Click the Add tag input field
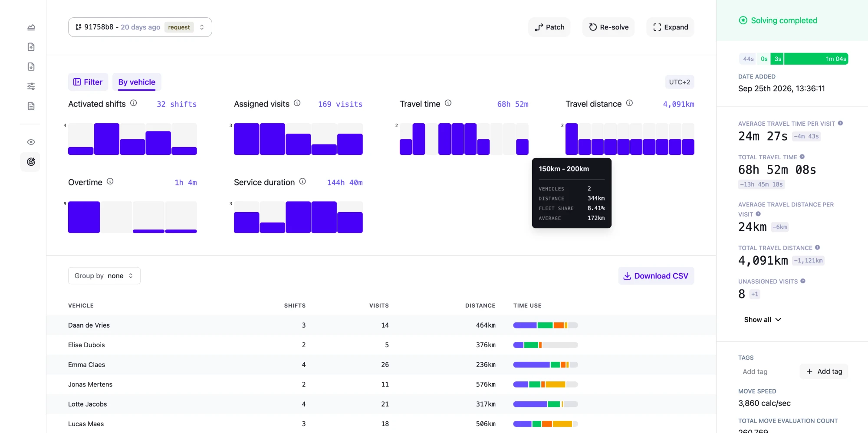Screen dimensions: 868x433 point(767,371)
